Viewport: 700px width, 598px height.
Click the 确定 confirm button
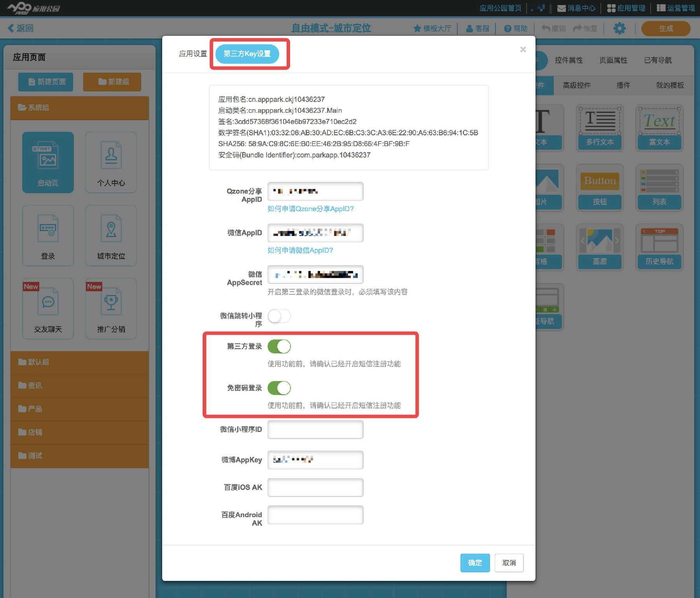(x=474, y=563)
